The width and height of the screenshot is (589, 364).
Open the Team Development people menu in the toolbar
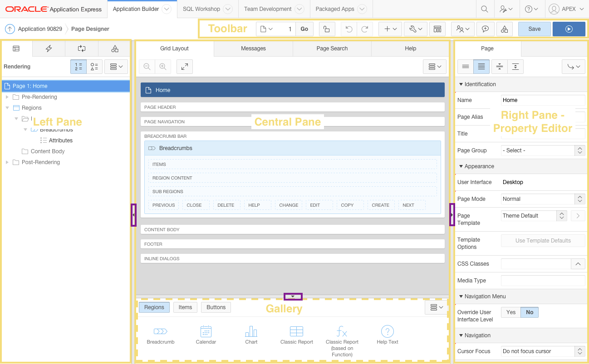tap(463, 29)
